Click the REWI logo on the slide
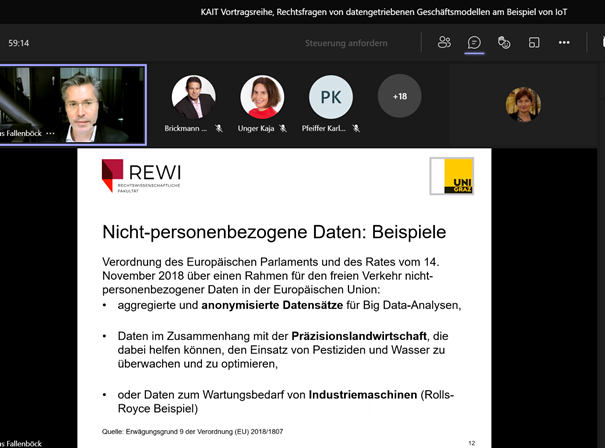This screenshot has height=448, width=605. [141, 176]
